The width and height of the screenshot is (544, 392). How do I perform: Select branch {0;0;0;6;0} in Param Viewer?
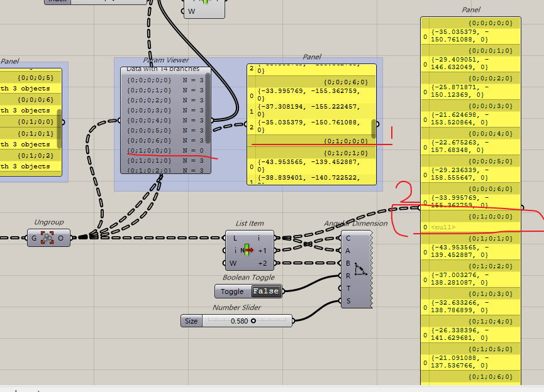coord(165,140)
